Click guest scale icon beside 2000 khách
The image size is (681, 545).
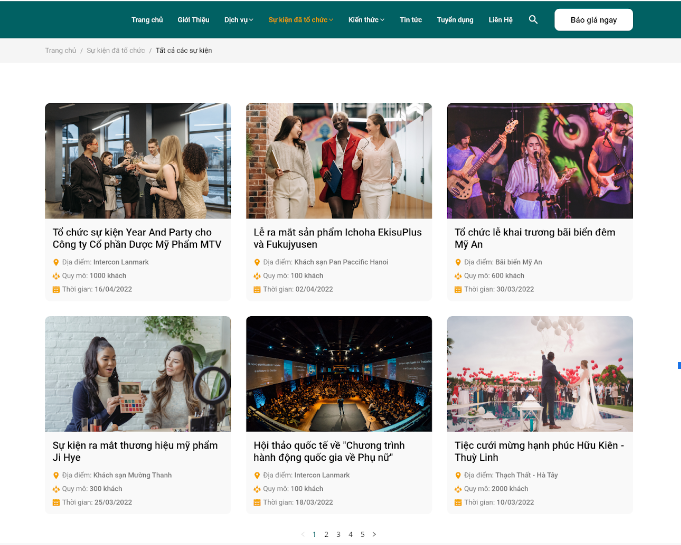(x=458, y=489)
